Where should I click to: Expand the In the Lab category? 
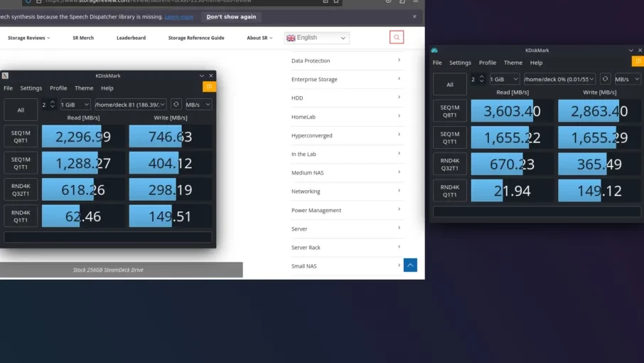tap(346, 154)
